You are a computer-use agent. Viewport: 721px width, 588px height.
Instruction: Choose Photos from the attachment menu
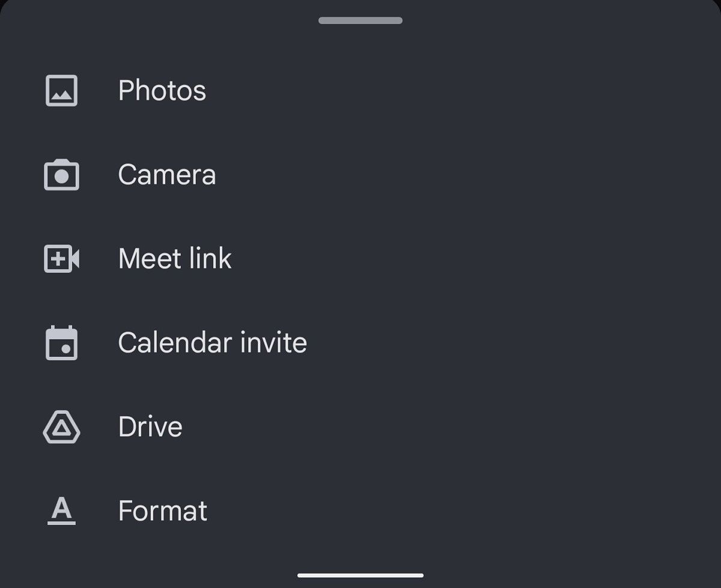point(162,91)
